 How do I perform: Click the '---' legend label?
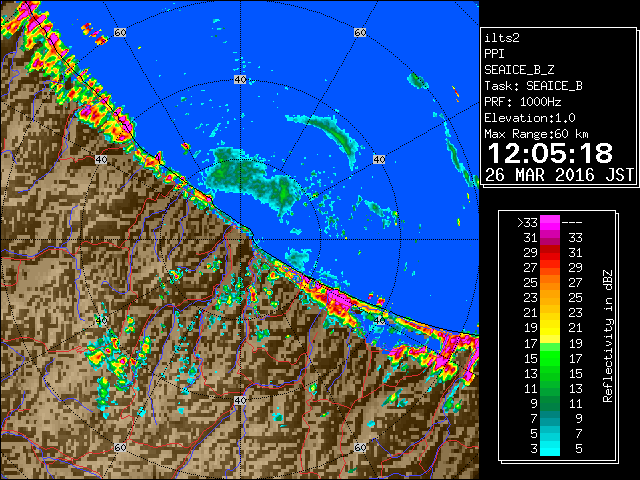(x=572, y=223)
